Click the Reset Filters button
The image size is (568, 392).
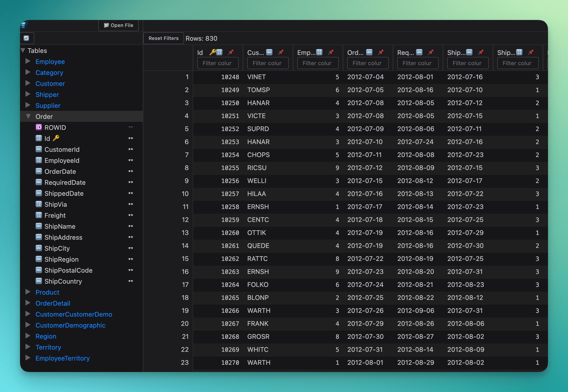(x=163, y=38)
